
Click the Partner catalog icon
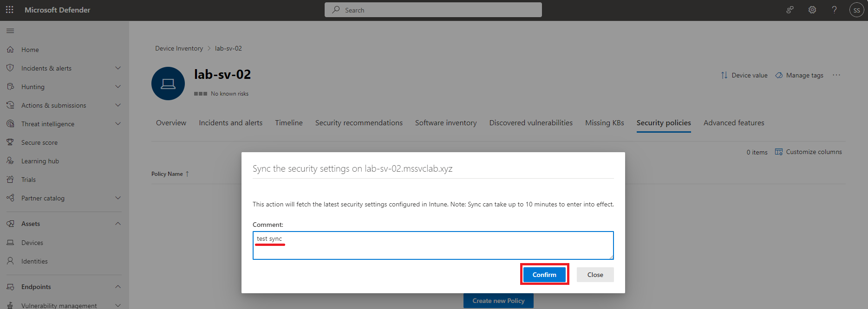(10, 198)
